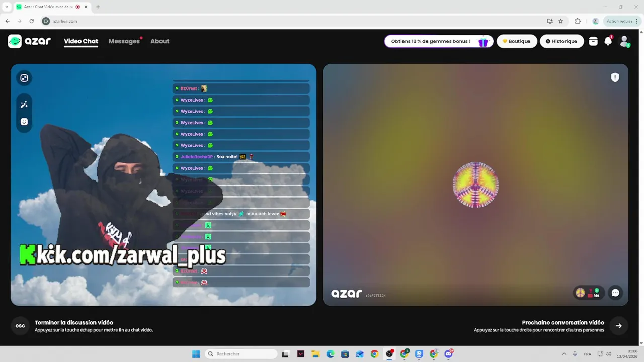Viewport: 644px width, 362px height.
Task: Open a new browser tab
Action: coord(98,7)
